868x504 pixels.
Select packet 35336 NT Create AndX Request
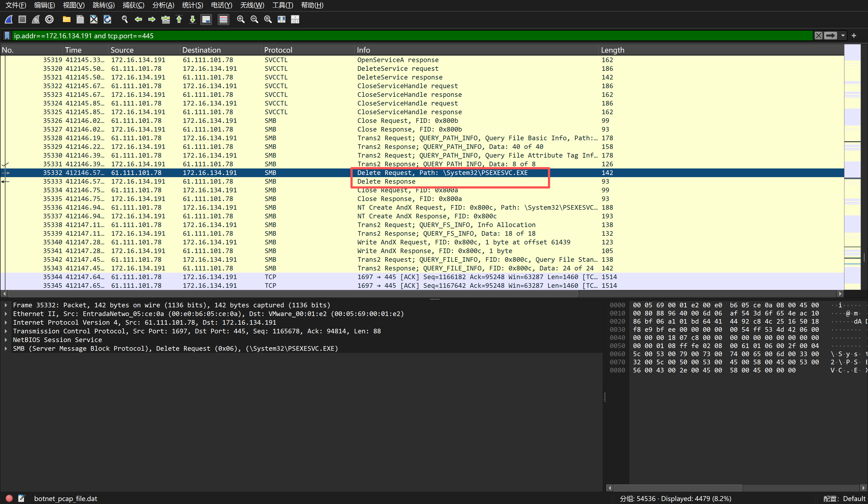[413, 208]
